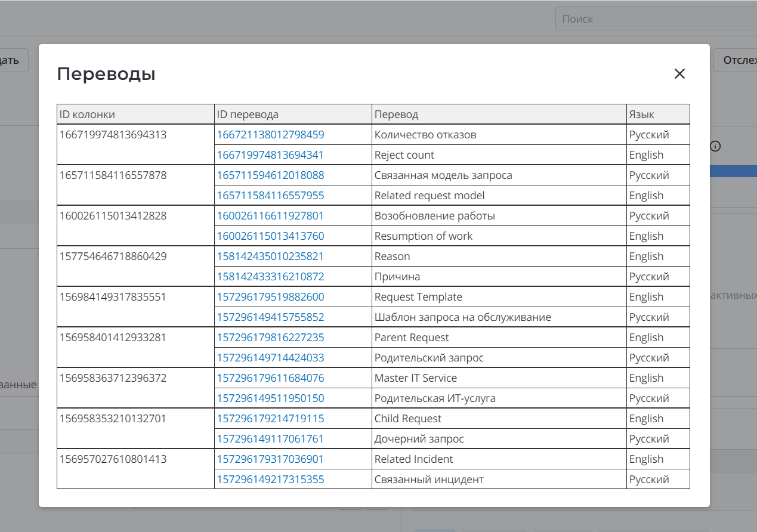757x532 pixels.
Task: Open translation link for Resumption of work
Action: (x=270, y=236)
